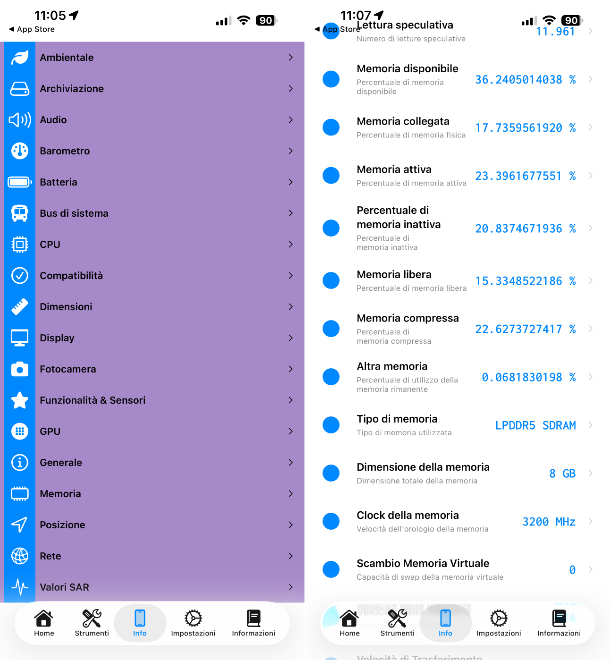The height and width of the screenshot is (660, 610).
Task: Open Memoria row chevron in list
Action: pyautogui.click(x=290, y=494)
